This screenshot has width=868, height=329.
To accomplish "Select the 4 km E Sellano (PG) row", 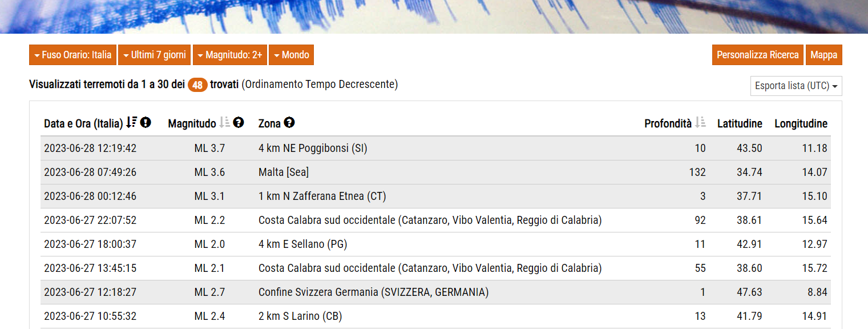I will pos(435,244).
